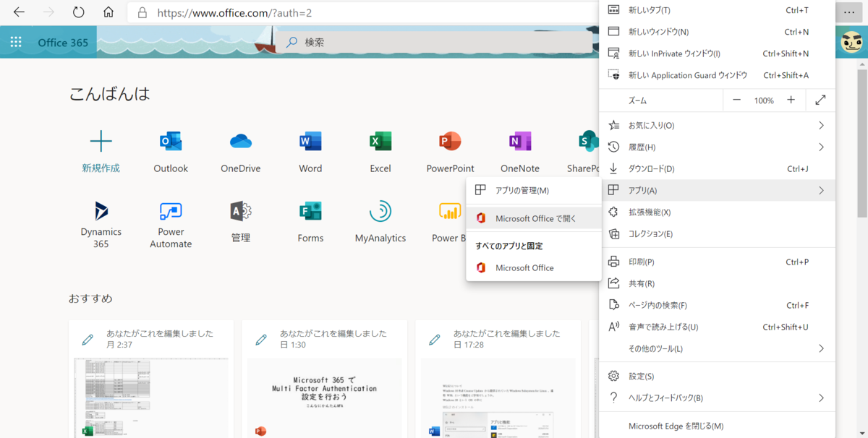Choose Microsoft Edge を閉じる(M)
This screenshot has width=868, height=438.
[x=718, y=426]
